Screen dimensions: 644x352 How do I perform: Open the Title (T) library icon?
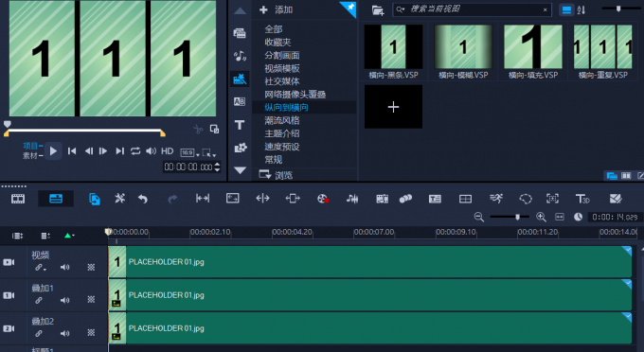240,125
